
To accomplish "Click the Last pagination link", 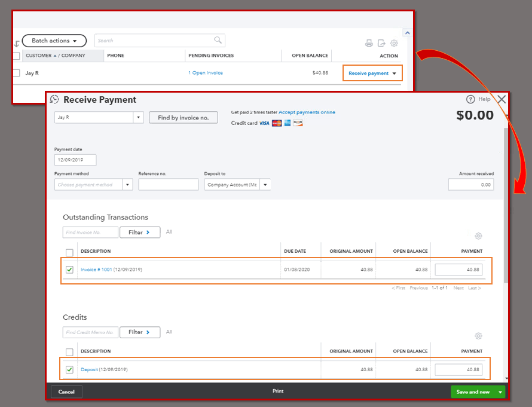I will pyautogui.click(x=475, y=288).
